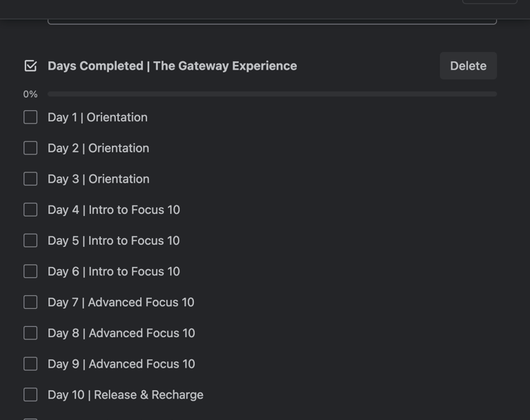Tick the Day 2 | Orientation checkbox
The height and width of the screenshot is (420, 530).
click(30, 148)
